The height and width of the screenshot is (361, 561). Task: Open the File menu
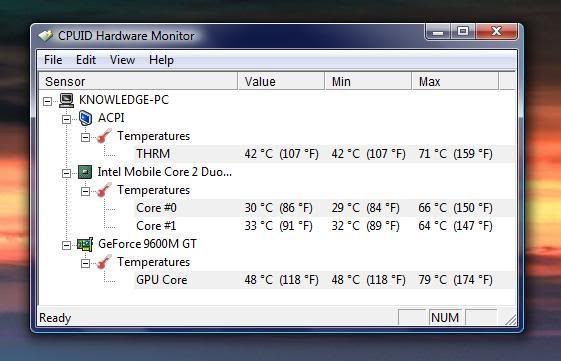pos(53,60)
